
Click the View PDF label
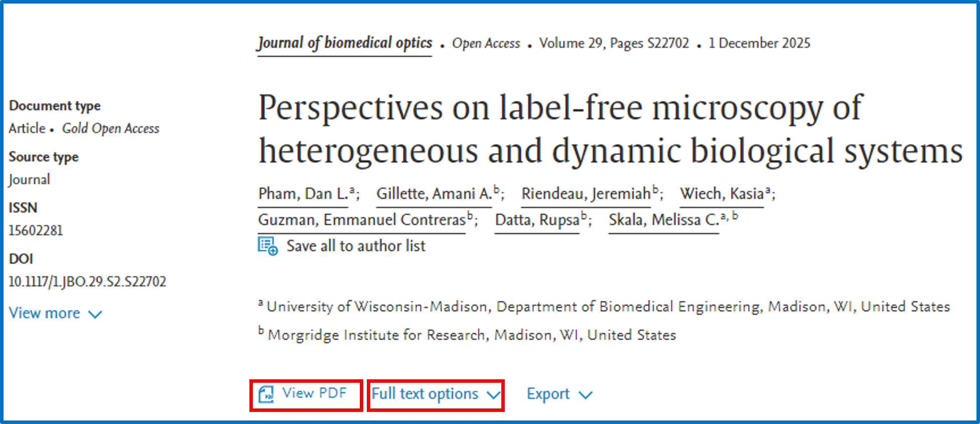[314, 393]
